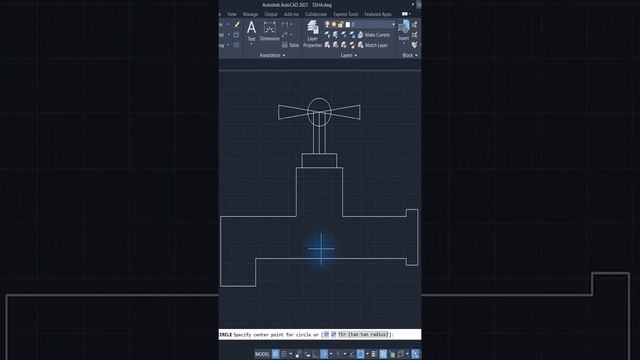
Task: Select the Dimension tool
Action: [270, 31]
